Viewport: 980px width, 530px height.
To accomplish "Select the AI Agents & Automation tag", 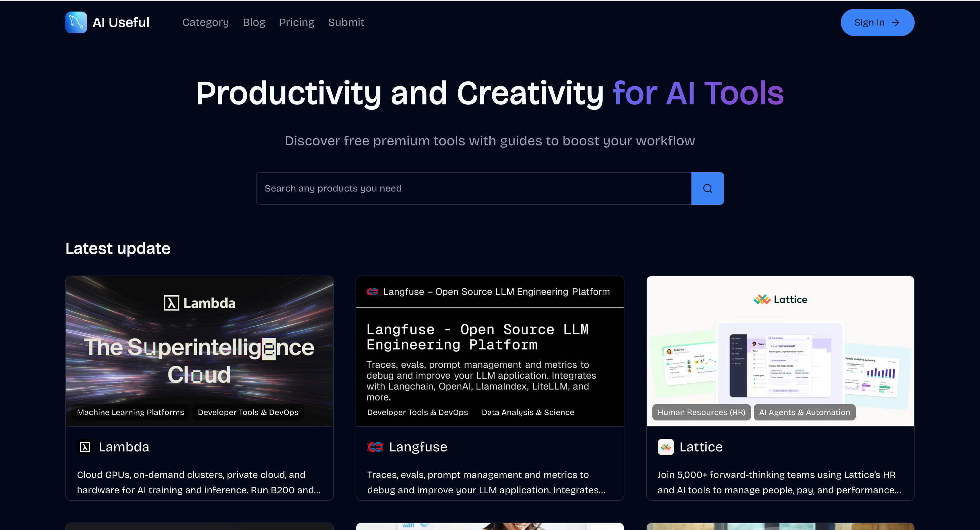I will [805, 412].
